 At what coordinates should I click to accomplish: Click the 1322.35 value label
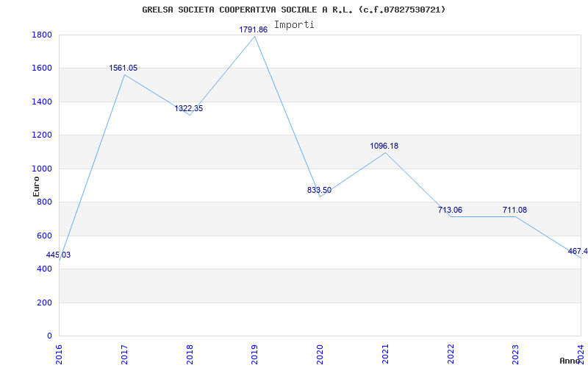point(189,108)
